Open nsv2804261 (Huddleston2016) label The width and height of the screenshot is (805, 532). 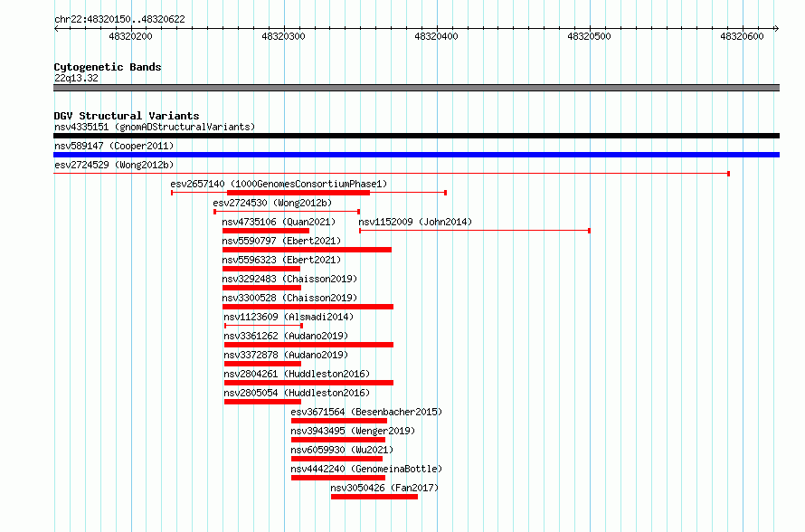297,374
